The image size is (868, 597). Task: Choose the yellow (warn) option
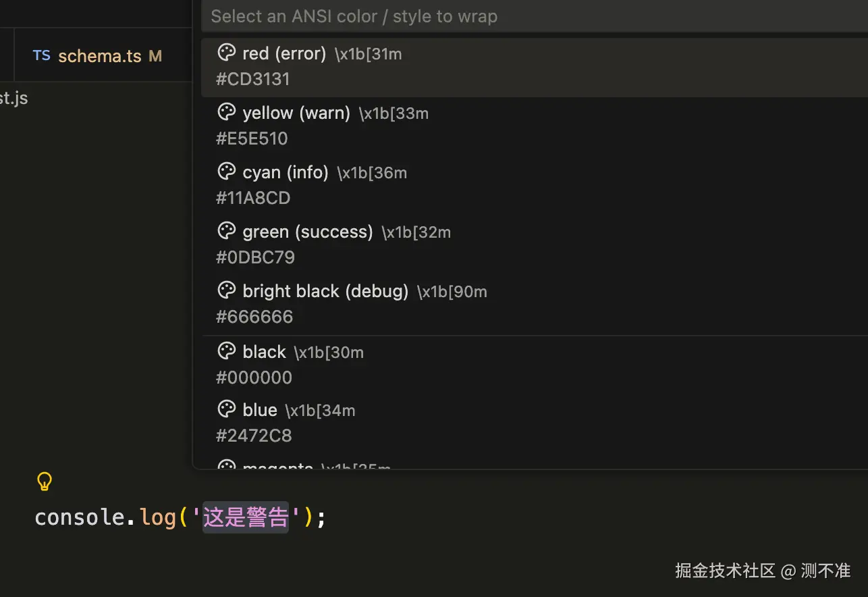point(535,126)
